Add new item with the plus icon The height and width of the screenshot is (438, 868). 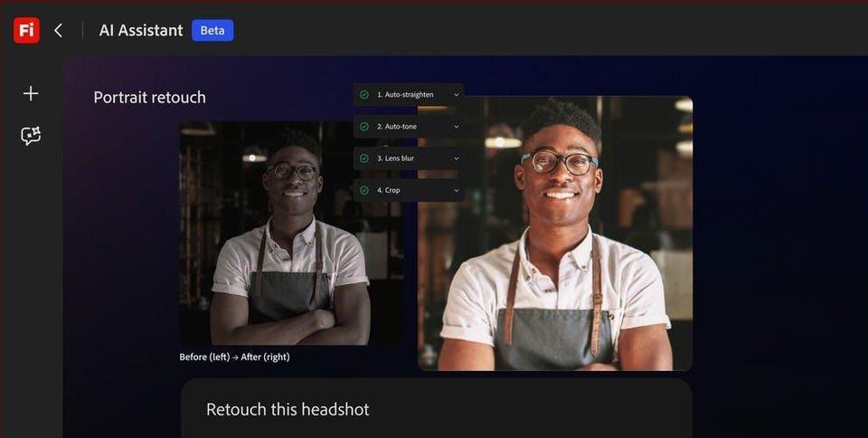point(31,93)
